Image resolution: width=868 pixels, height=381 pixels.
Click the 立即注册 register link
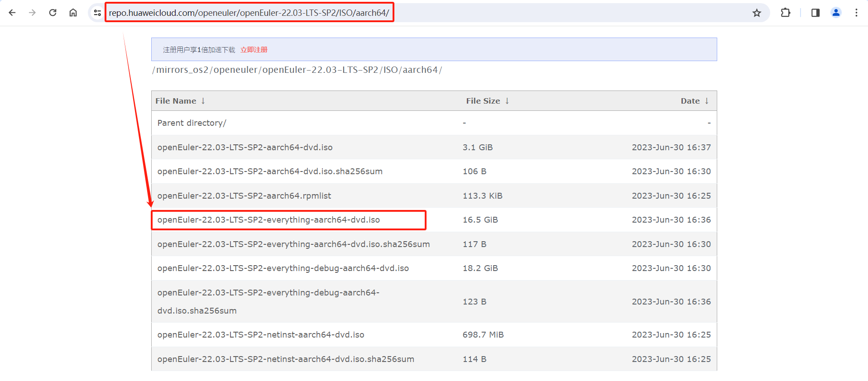pos(254,50)
